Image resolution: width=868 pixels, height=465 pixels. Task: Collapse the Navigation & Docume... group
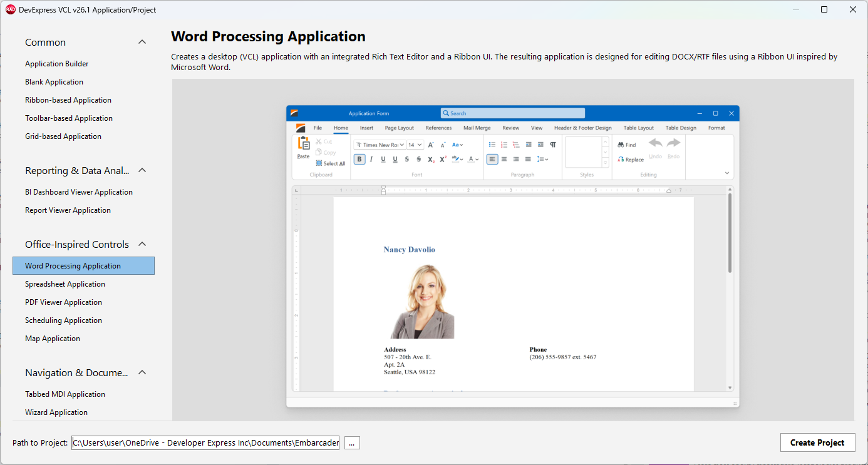pos(142,372)
